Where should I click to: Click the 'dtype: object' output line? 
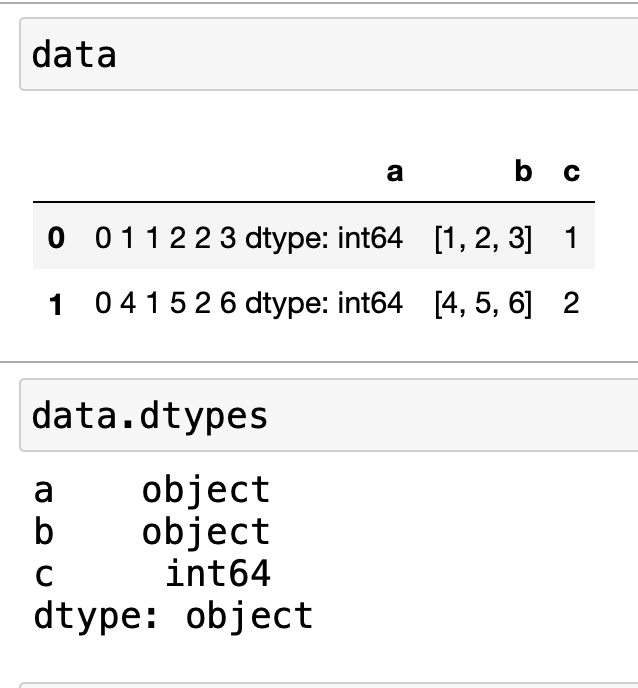173,615
